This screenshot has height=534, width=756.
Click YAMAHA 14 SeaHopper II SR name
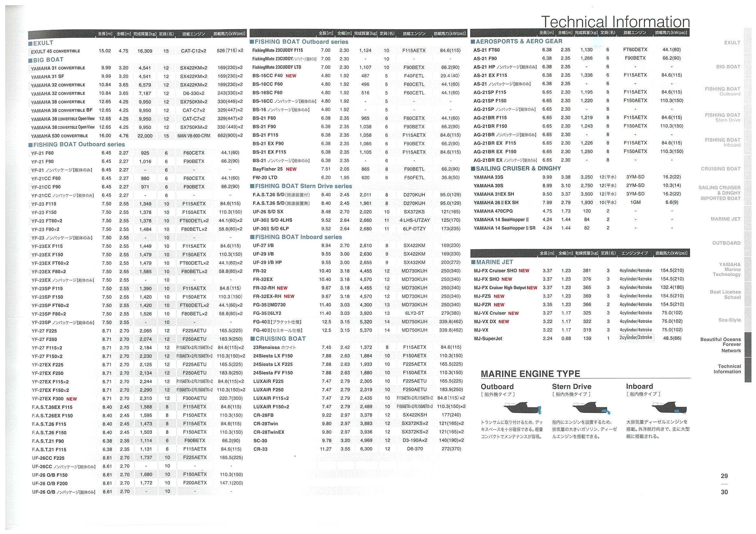(504, 228)
